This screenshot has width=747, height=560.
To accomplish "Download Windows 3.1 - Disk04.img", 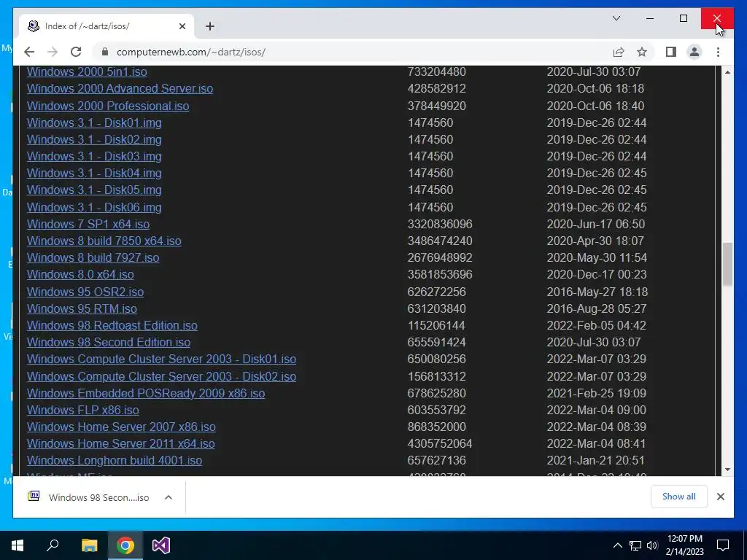I will click(x=94, y=173).
